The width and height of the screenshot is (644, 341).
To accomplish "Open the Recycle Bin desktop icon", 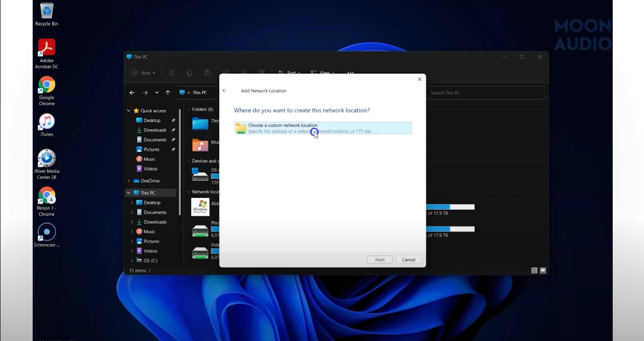I will click(47, 14).
